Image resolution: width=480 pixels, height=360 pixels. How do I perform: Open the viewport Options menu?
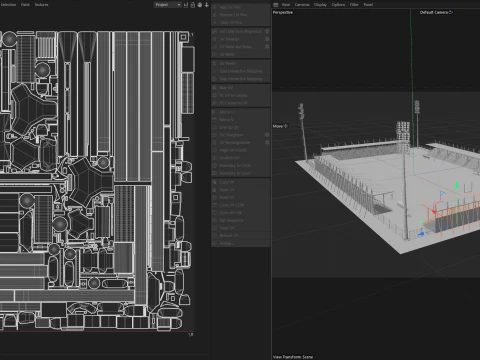338,5
